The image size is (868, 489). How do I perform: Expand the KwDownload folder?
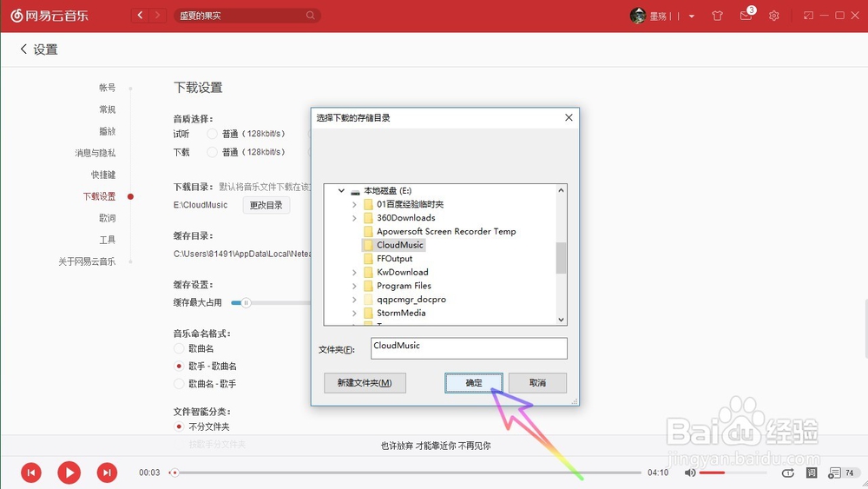point(354,273)
